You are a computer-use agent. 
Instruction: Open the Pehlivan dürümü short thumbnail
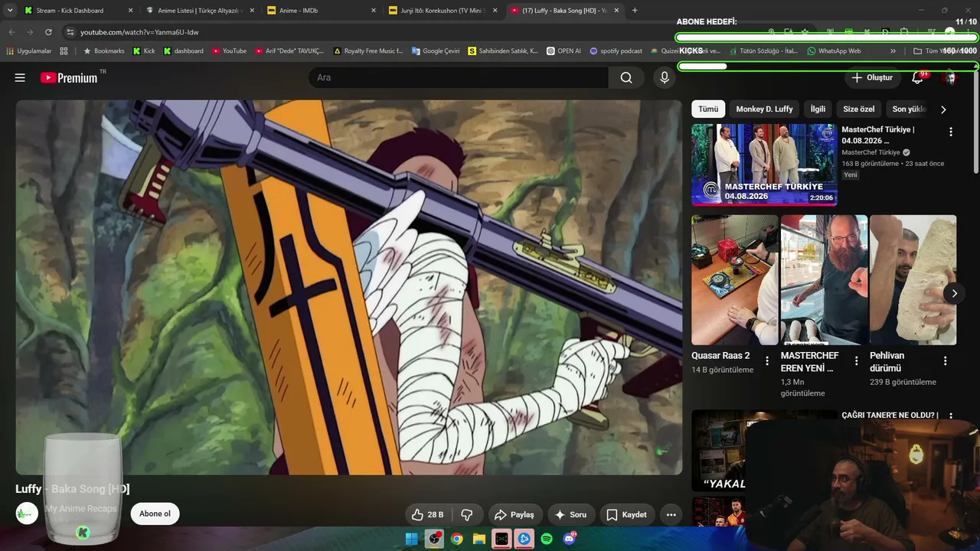point(913,280)
